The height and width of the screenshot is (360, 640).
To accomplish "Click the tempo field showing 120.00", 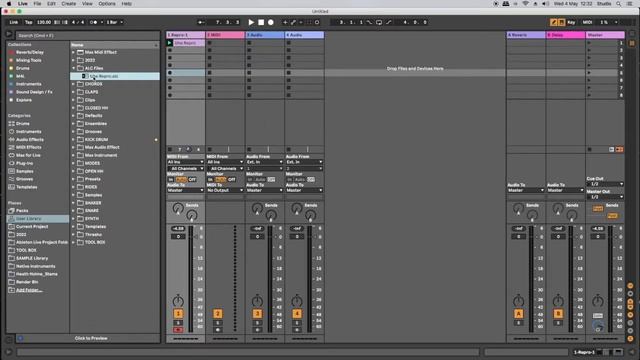I will [44, 22].
